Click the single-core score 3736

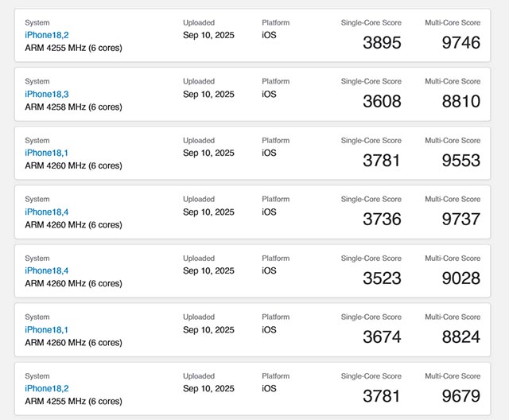382,220
